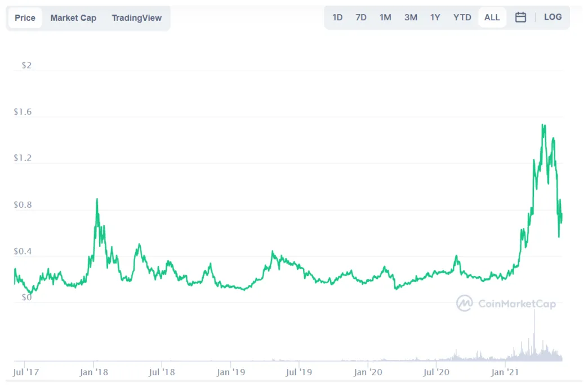Viewport: 588px width, 387px height.
Task: Keep the ALL timeframe selected
Action: (492, 17)
